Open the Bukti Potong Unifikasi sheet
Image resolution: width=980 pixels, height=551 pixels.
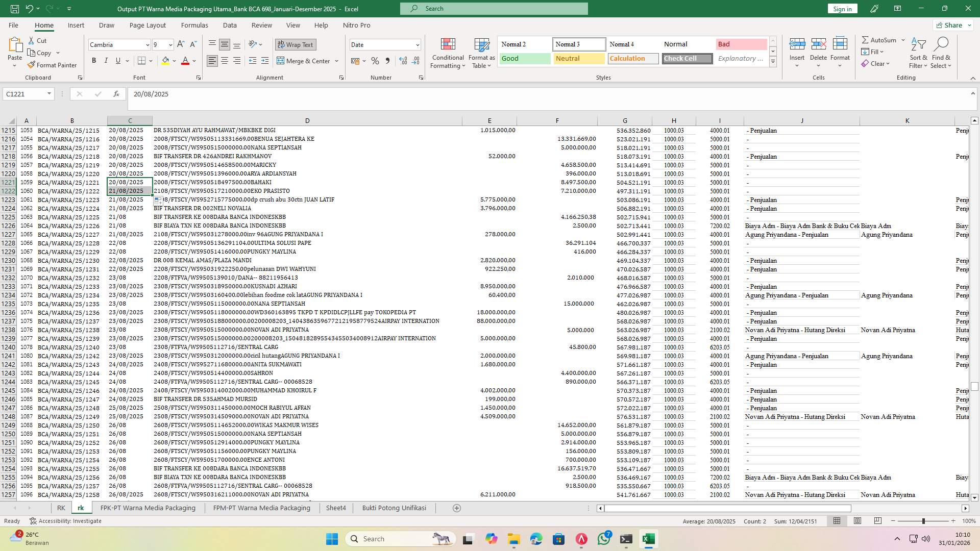pyautogui.click(x=394, y=508)
